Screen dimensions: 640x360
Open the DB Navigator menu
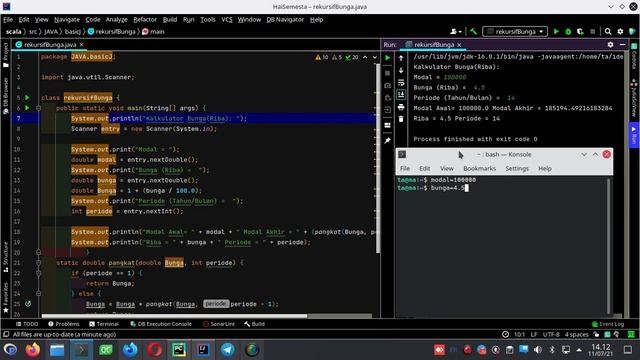[x=285, y=20]
